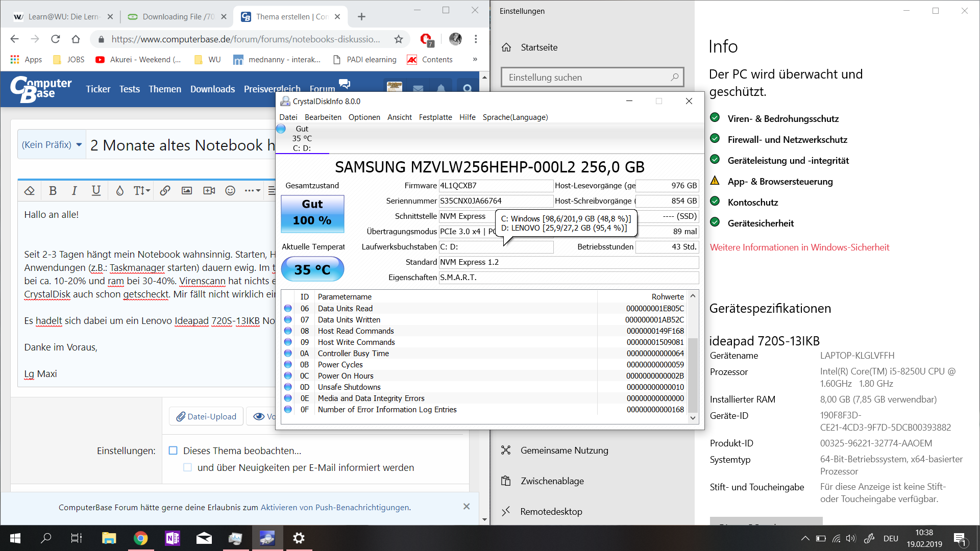Check the E-Mail informiert werden checkbox
The image size is (980, 551).
pos(187,467)
